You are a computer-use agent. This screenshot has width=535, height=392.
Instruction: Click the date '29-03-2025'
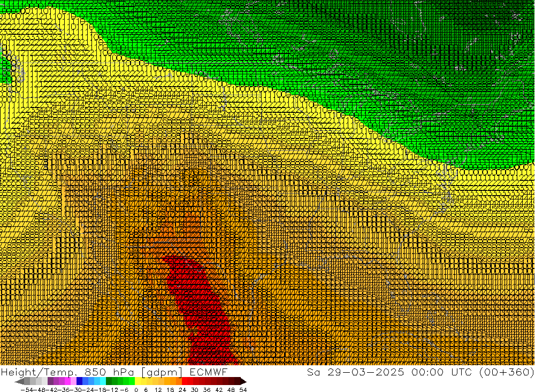pos(366,372)
